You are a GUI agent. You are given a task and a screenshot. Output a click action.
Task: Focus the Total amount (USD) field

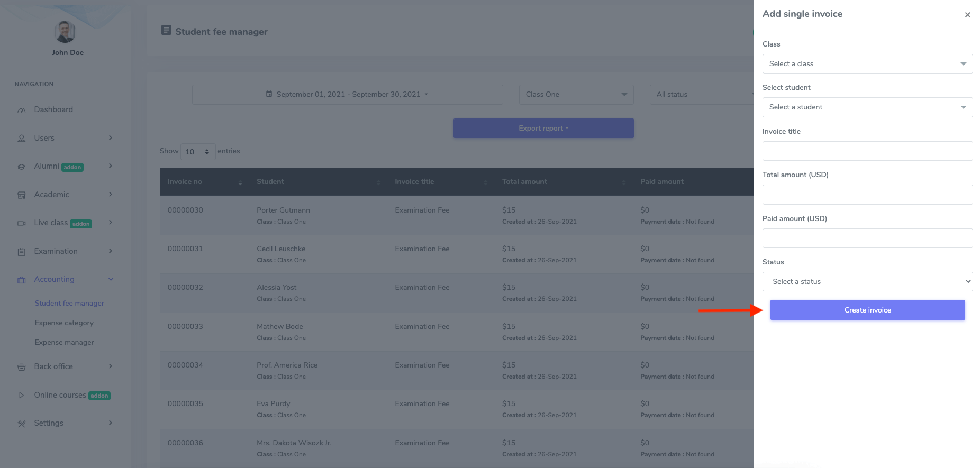[867, 195]
